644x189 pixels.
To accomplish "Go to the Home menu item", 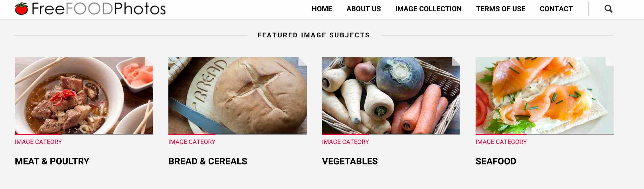I will 322,9.
